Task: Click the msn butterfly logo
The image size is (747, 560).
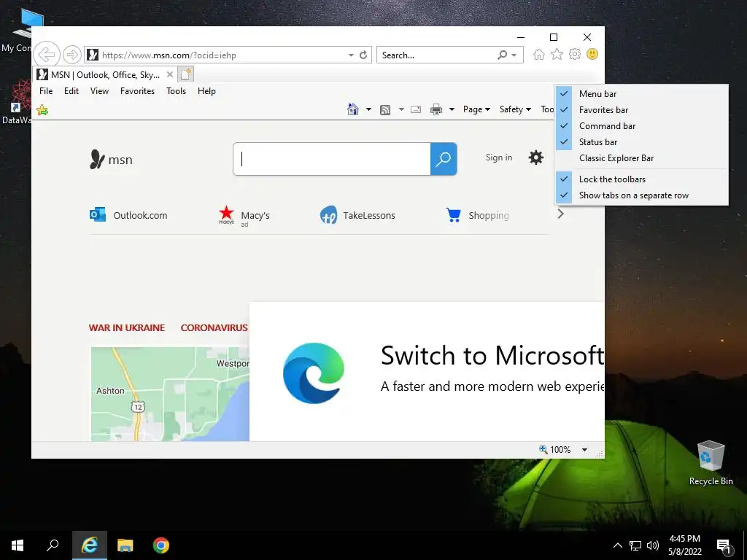Action: (x=111, y=160)
